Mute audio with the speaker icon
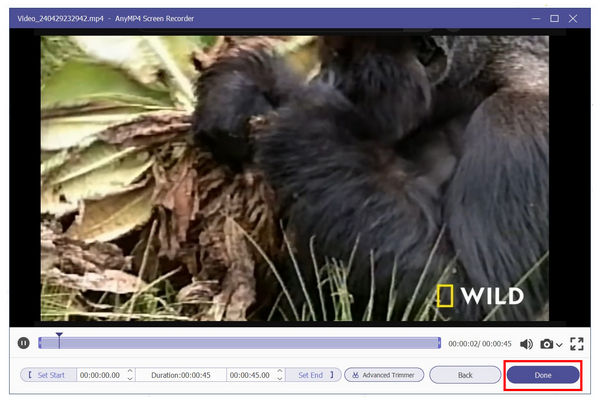The width and height of the screenshot is (600, 402). 526,344
